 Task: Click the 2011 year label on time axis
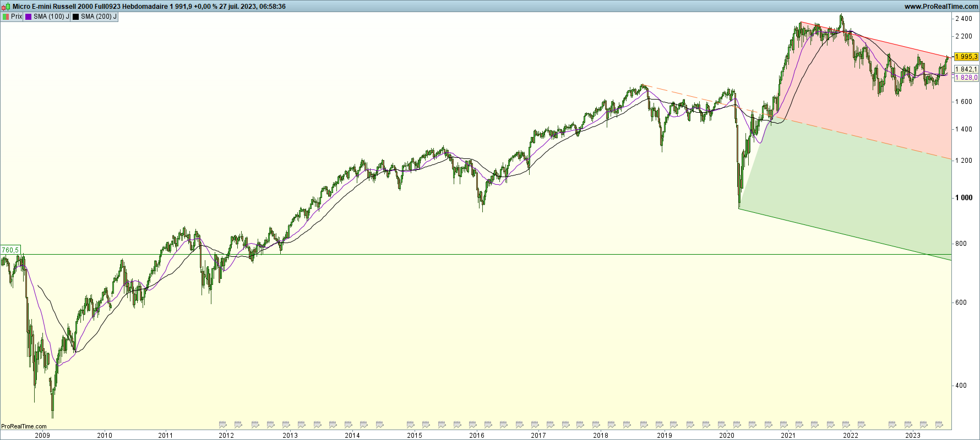166,436
